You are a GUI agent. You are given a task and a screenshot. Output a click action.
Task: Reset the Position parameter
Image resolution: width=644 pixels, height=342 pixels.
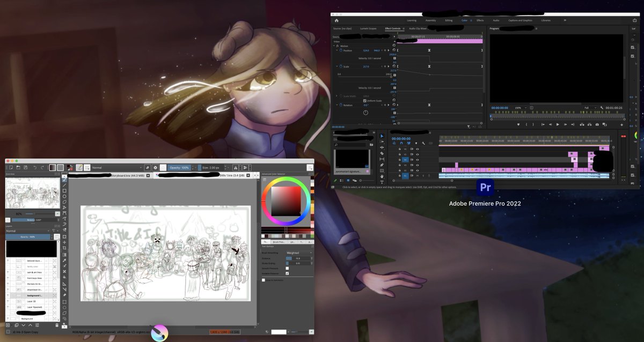(x=394, y=50)
